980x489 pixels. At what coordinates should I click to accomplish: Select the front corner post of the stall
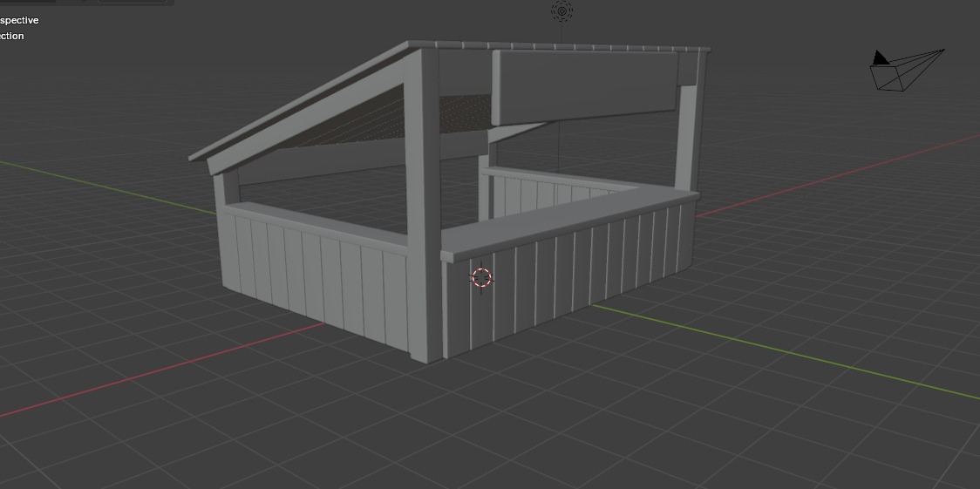click(x=425, y=206)
